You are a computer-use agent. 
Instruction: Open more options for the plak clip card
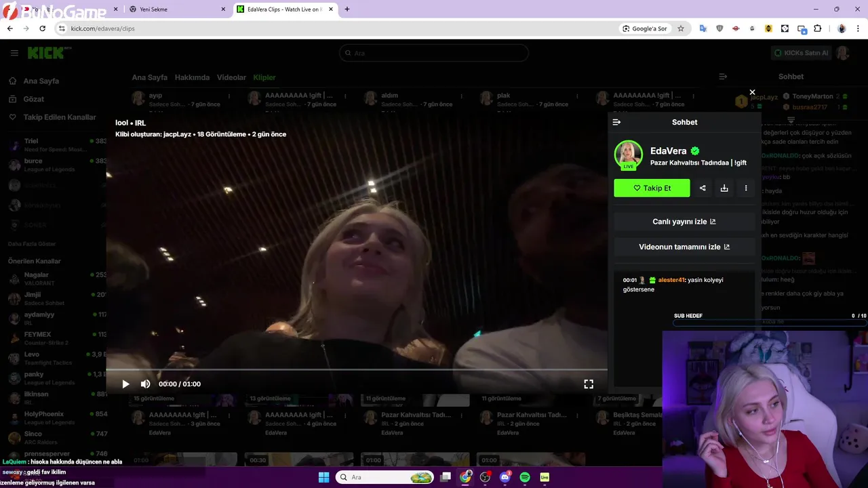[x=577, y=96]
